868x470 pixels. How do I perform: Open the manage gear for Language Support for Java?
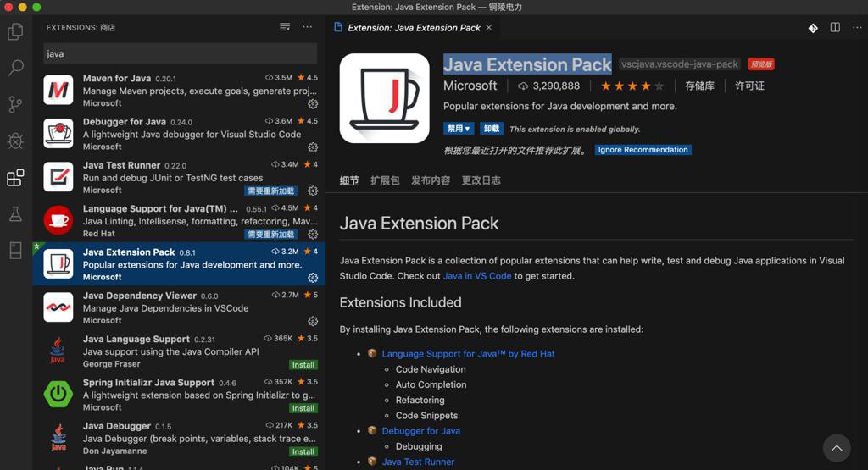[x=313, y=235]
